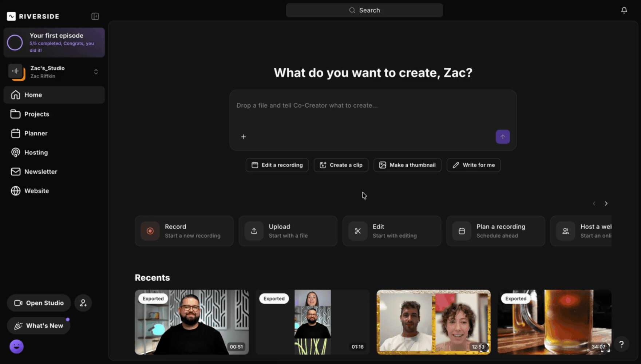
Task: Click the 'Plan a recording' card
Action: pos(496,231)
